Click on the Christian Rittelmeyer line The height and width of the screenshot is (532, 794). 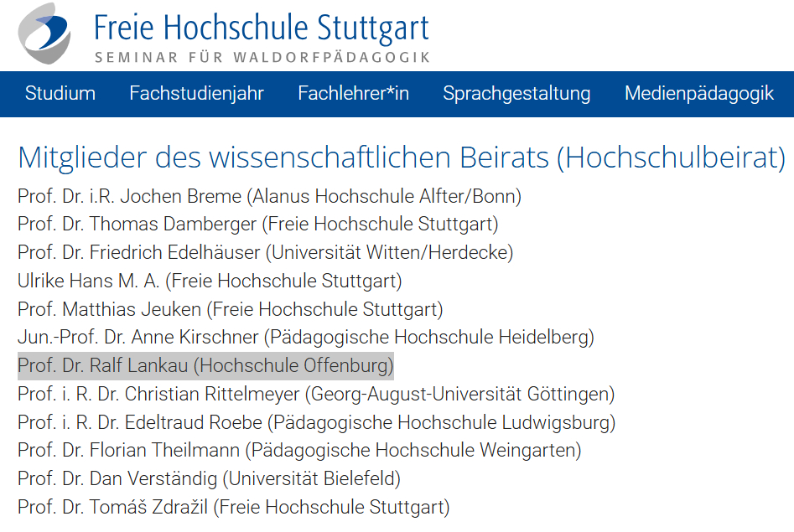[x=315, y=394]
